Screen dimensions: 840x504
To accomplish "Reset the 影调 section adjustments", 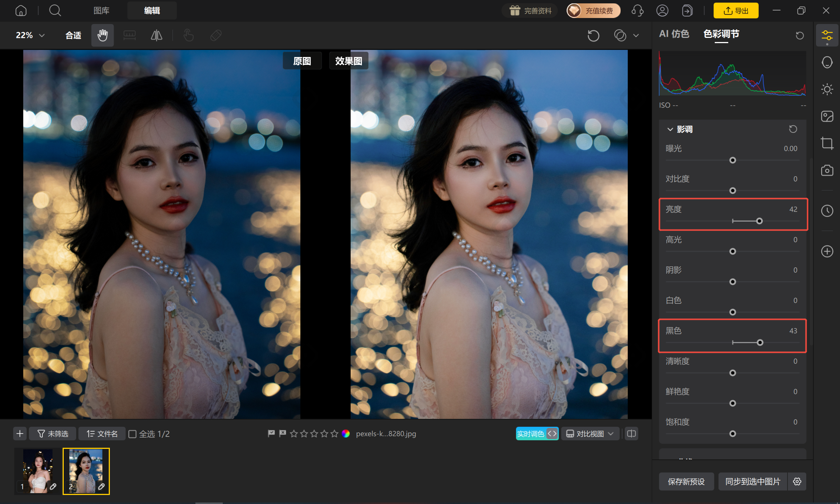I will pos(793,129).
